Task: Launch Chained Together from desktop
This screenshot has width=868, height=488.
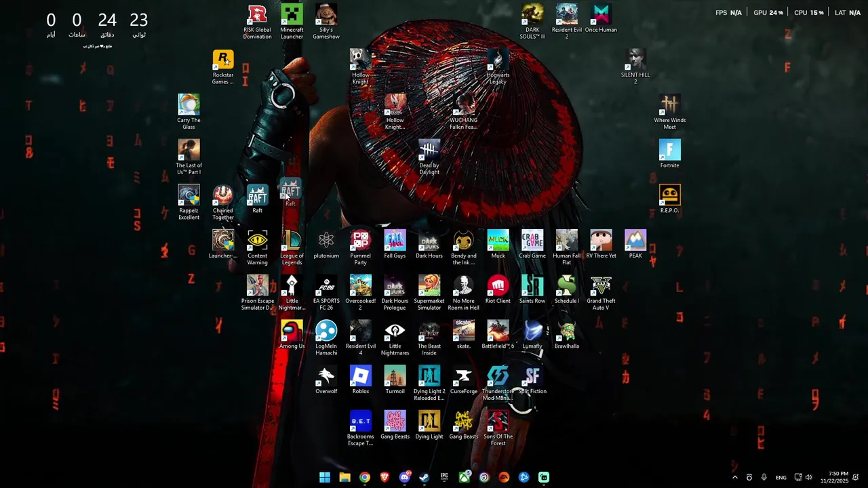Action: coord(223,203)
